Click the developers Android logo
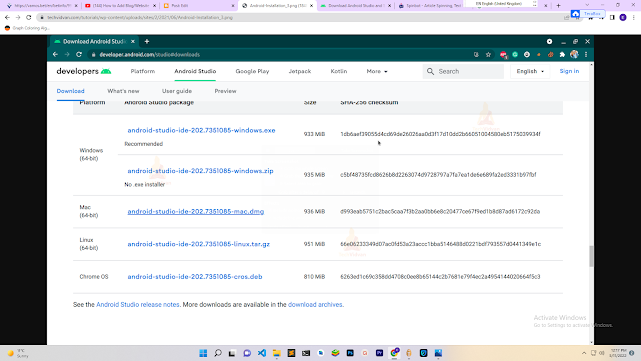641x361 pixels. point(84,71)
